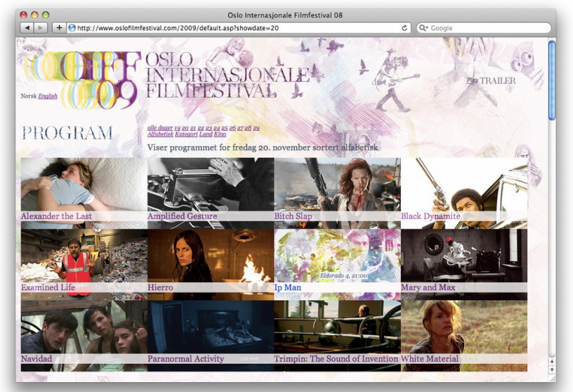Click the site globe icon in the address bar
This screenshot has height=392, width=573.
(x=72, y=28)
